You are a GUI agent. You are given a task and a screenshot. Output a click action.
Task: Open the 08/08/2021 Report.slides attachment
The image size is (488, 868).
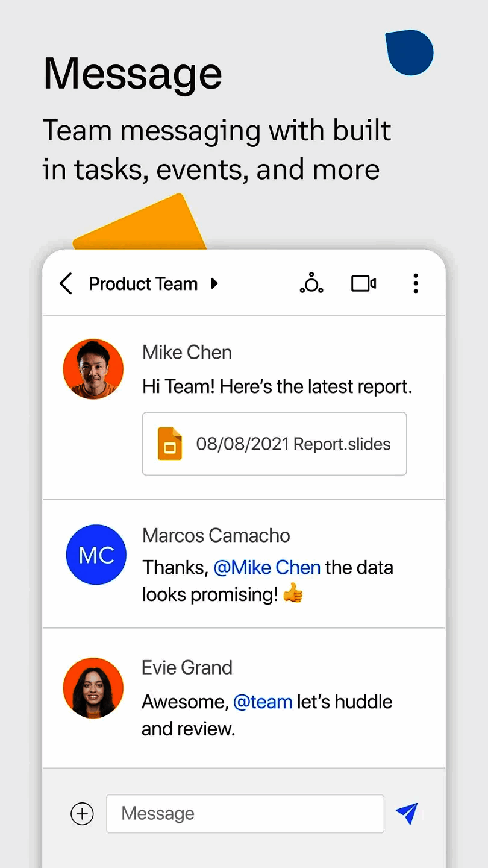tap(274, 444)
